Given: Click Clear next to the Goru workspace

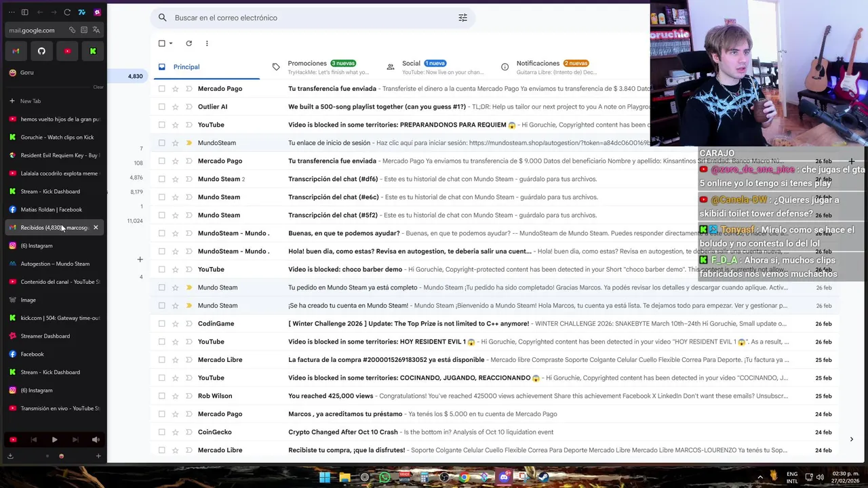Looking at the screenshot, I should click(x=98, y=87).
